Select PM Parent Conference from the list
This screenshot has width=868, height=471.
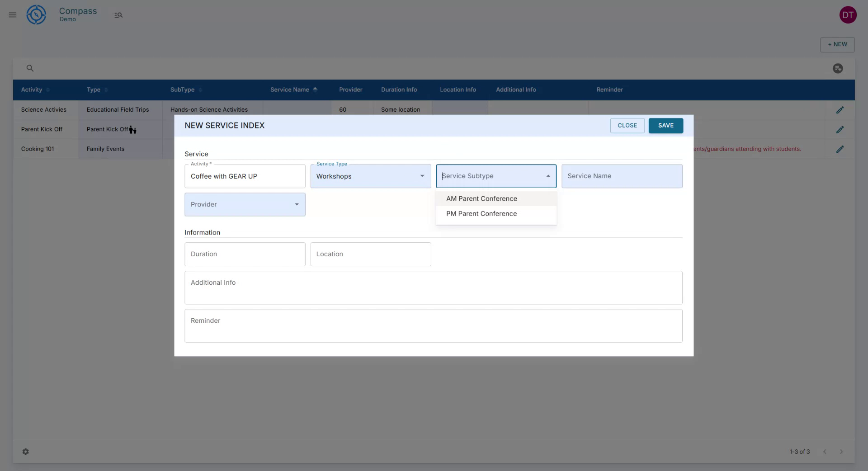pyautogui.click(x=481, y=213)
